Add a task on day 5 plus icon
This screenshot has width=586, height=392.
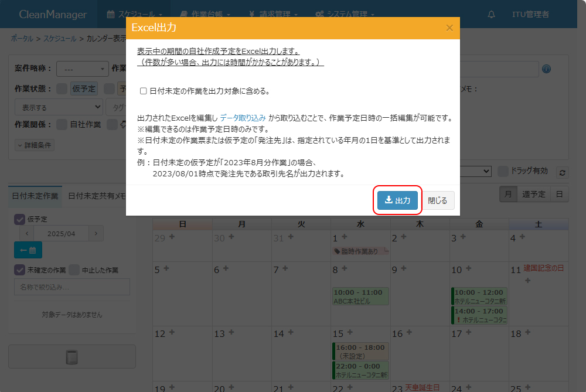click(166, 268)
